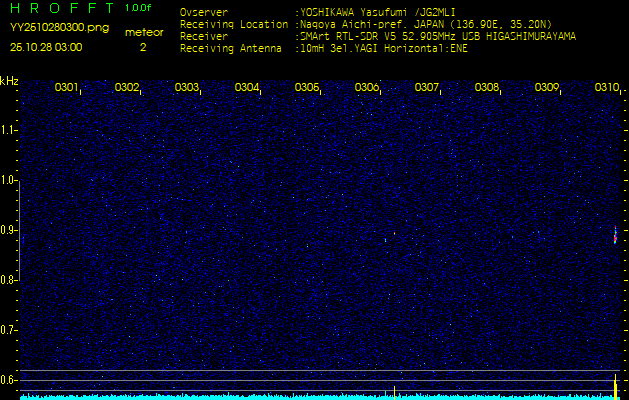Image resolution: width=629 pixels, height=400 pixels.
Task: Click the meteor count label
Action: 143,32
